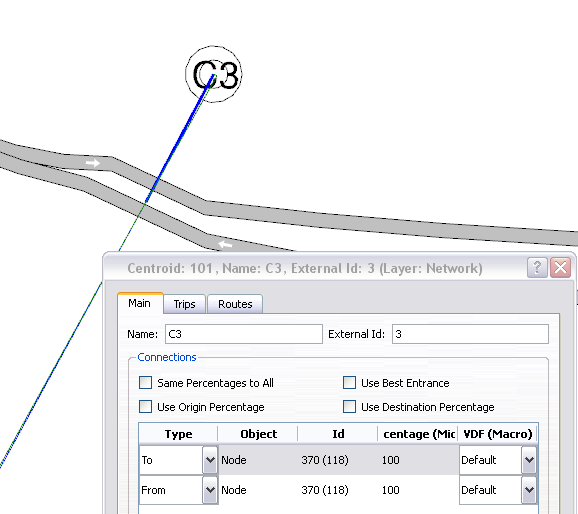This screenshot has width=578, height=514.
Task: Click the Id column header
Action: point(338,434)
